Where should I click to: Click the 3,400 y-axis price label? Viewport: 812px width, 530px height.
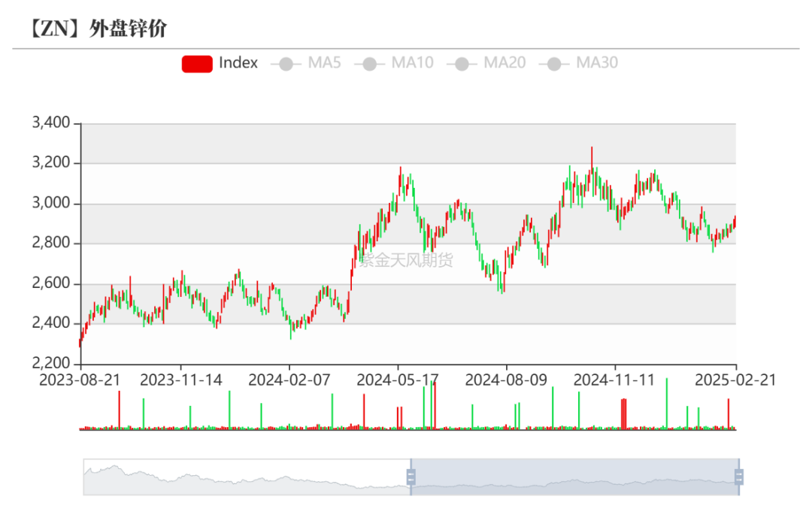[51, 123]
